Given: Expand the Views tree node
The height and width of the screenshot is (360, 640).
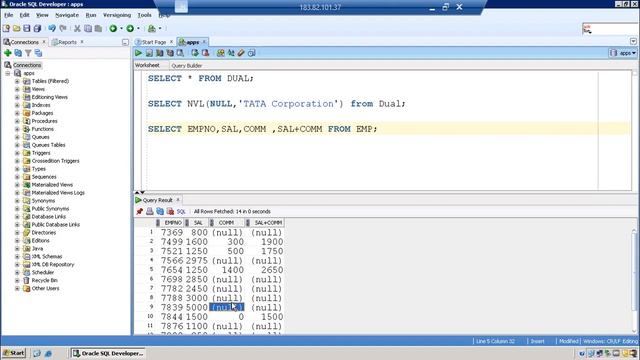Looking at the screenshot, I should [x=17, y=89].
